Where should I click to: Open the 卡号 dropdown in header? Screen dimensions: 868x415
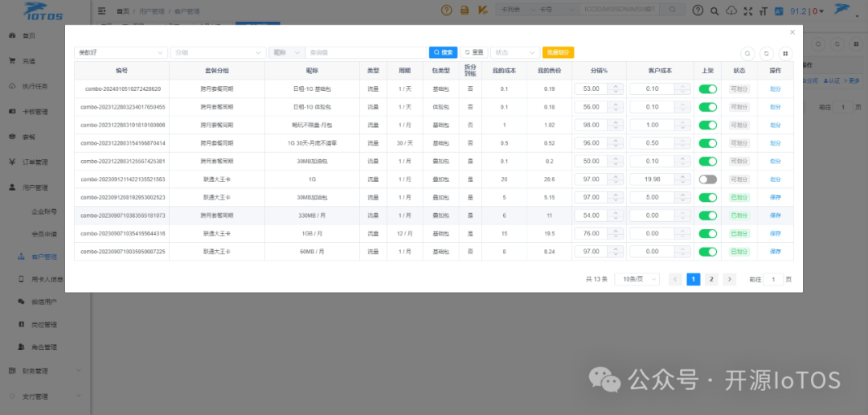558,10
